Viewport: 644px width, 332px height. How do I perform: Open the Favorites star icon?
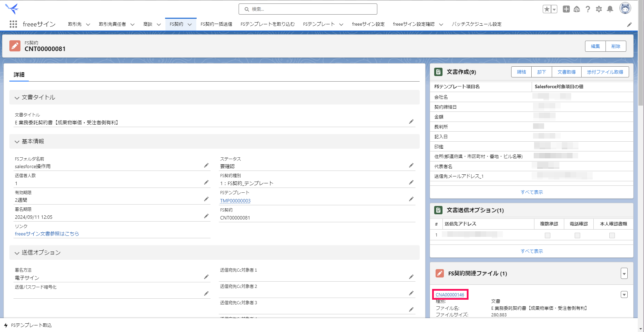click(x=547, y=9)
